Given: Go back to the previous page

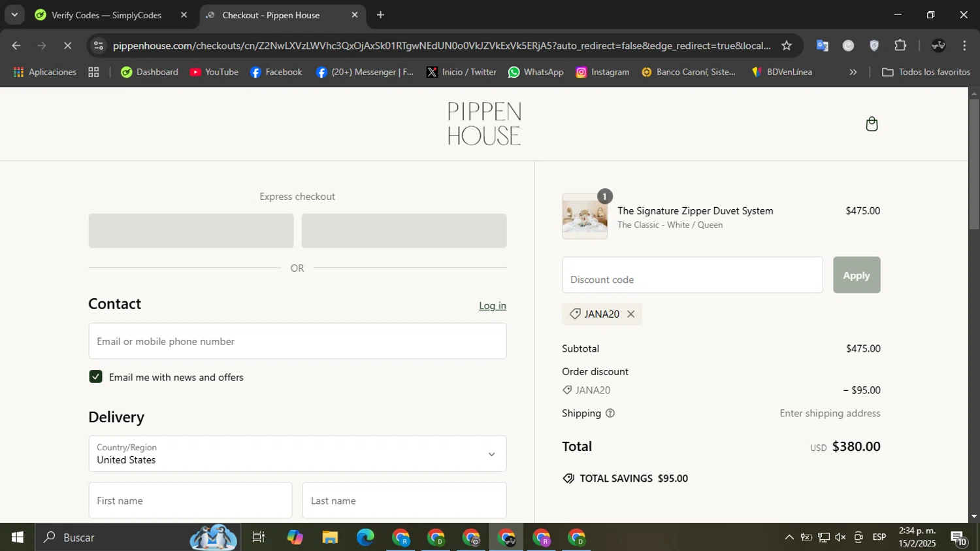Looking at the screenshot, I should tap(16, 46).
